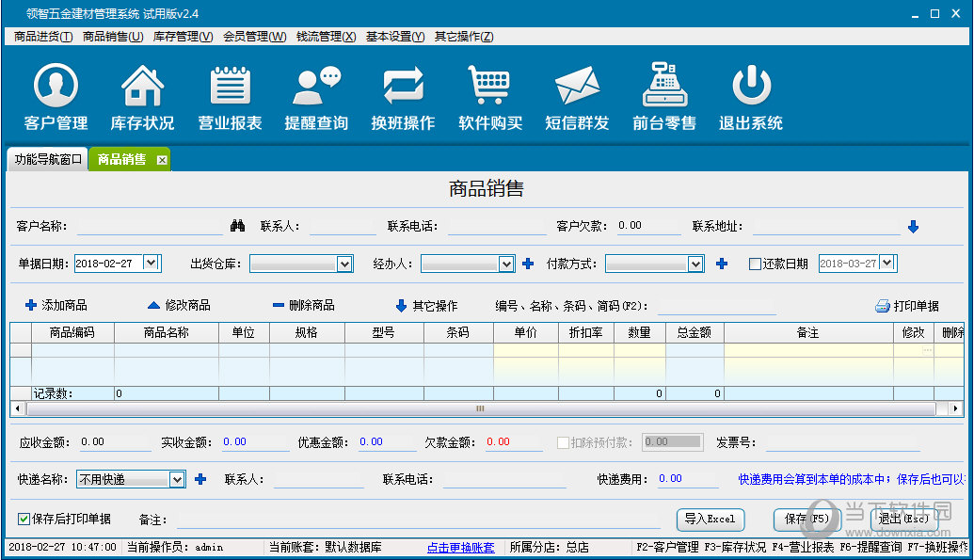
Task: Click 单价 column header
Action: (x=525, y=332)
